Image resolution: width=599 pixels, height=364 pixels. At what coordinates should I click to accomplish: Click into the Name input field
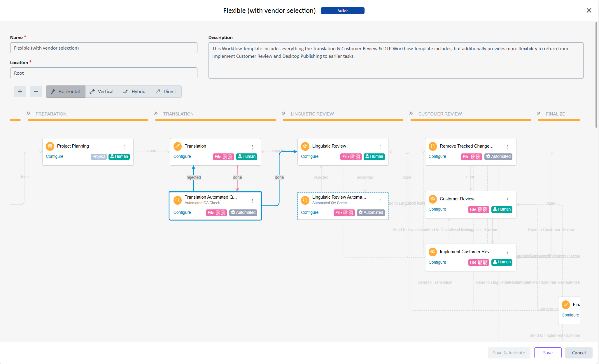(104, 48)
